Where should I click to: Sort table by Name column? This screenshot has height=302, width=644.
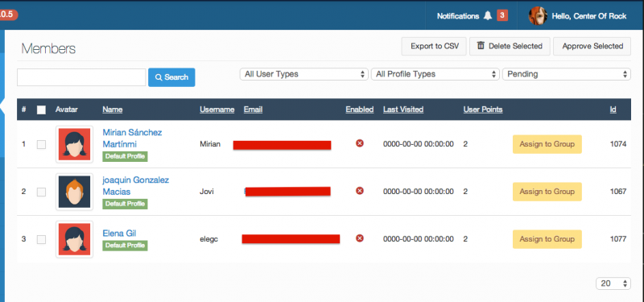113,110
